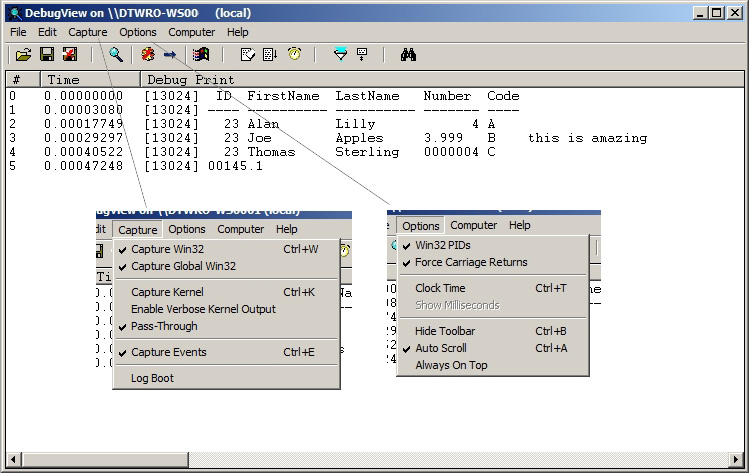Click the DebugView title bar application icon
The width and height of the screenshot is (749, 473).
click(15, 13)
